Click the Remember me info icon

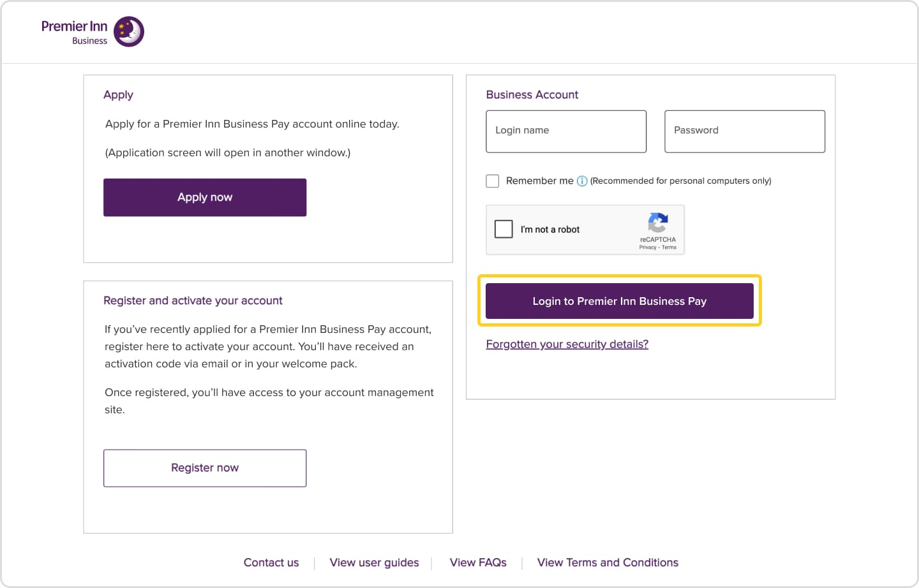click(x=582, y=181)
